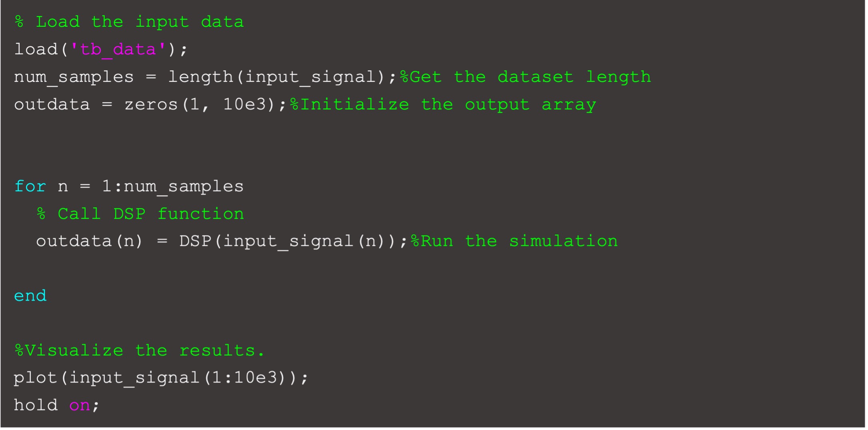Click the outdata variable on the zeros line
The width and height of the screenshot is (868, 430).
[52, 105]
